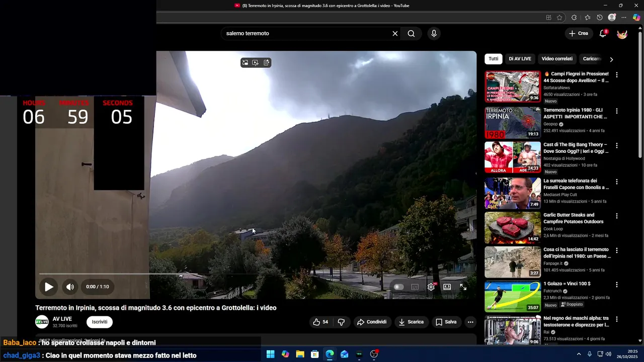Open Edge settings and more menu

click(624, 18)
